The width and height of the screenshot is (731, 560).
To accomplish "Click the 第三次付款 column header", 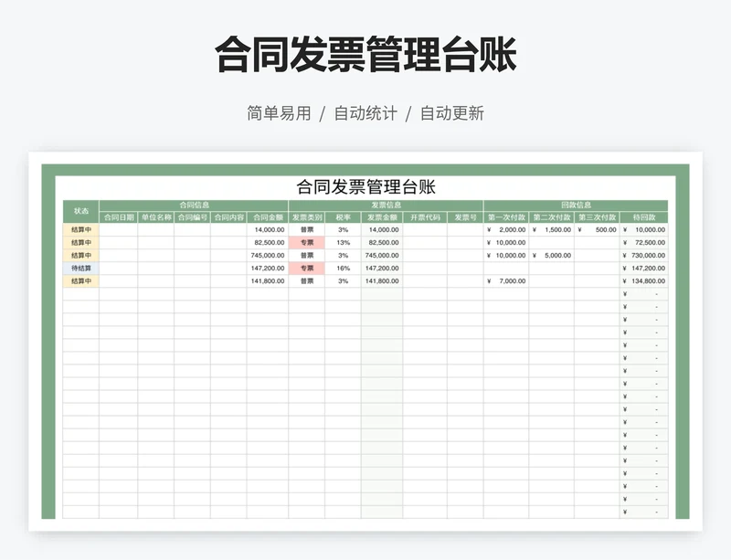I will (x=598, y=217).
